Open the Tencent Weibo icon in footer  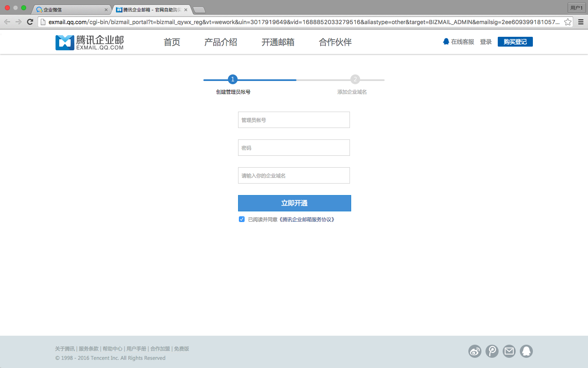click(x=492, y=351)
